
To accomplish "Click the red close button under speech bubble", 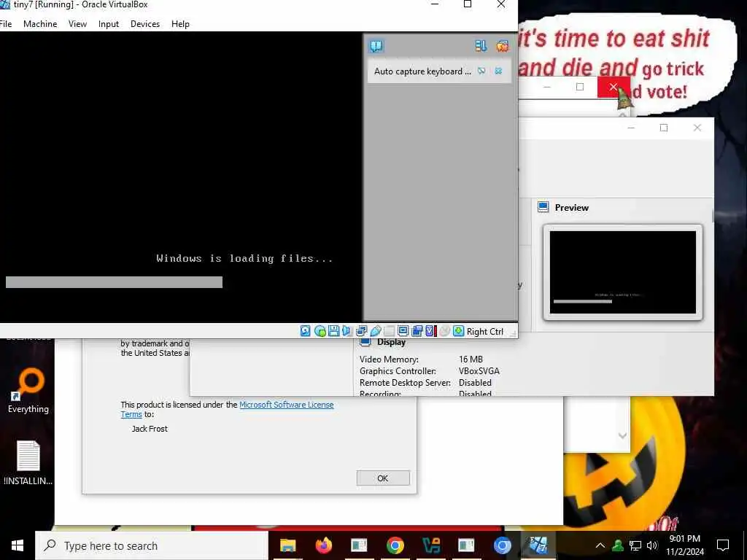I will pyautogui.click(x=613, y=87).
